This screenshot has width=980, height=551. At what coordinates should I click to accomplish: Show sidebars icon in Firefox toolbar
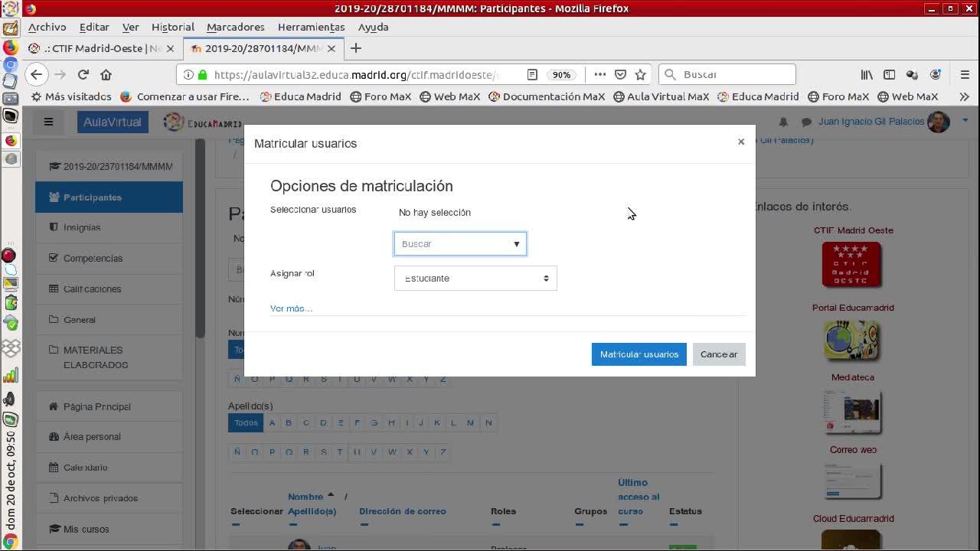(889, 74)
